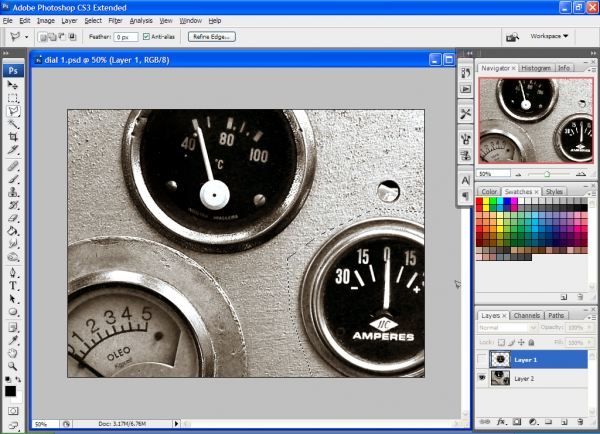Hide Layer 2 visibility eye
Screen dimensions: 600x434
(482, 378)
